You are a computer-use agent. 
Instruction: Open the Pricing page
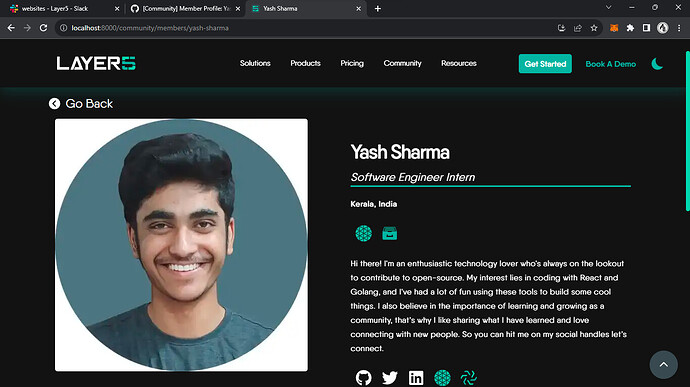352,63
